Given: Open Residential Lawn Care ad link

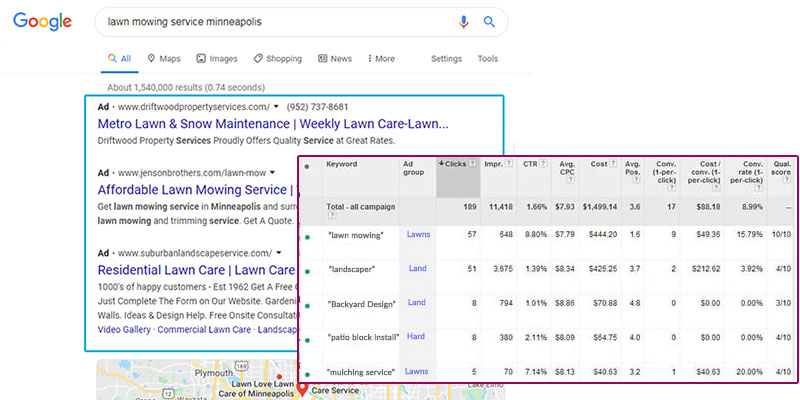Looking at the screenshot, I should point(196,269).
